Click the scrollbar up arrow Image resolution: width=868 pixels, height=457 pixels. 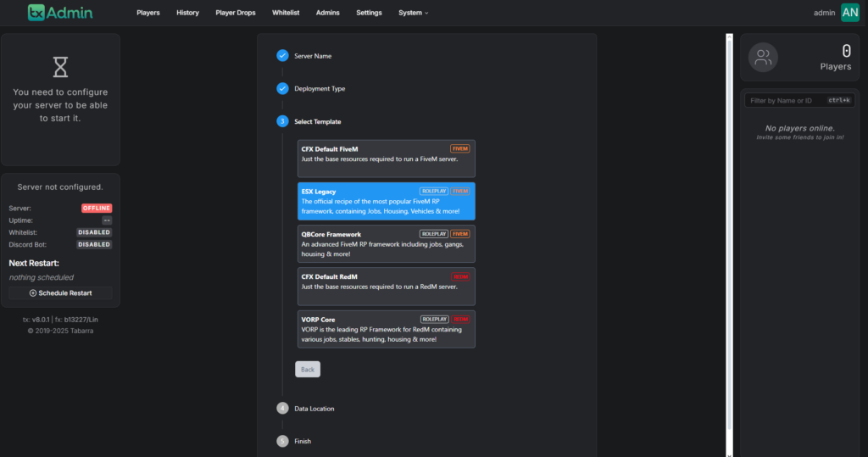tap(729, 37)
